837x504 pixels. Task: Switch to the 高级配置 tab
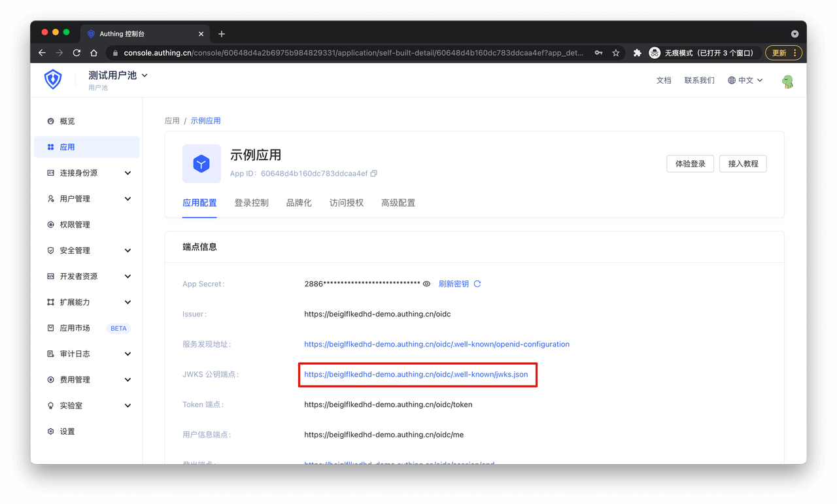point(398,203)
